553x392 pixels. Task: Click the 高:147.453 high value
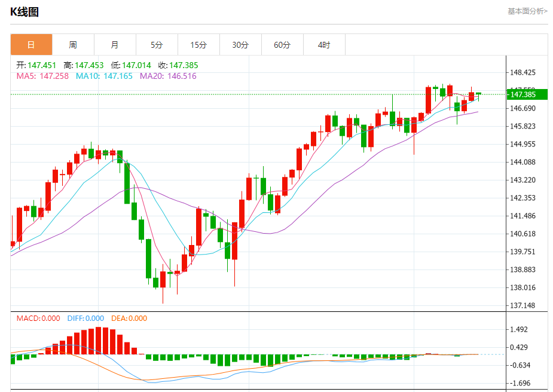(84, 65)
